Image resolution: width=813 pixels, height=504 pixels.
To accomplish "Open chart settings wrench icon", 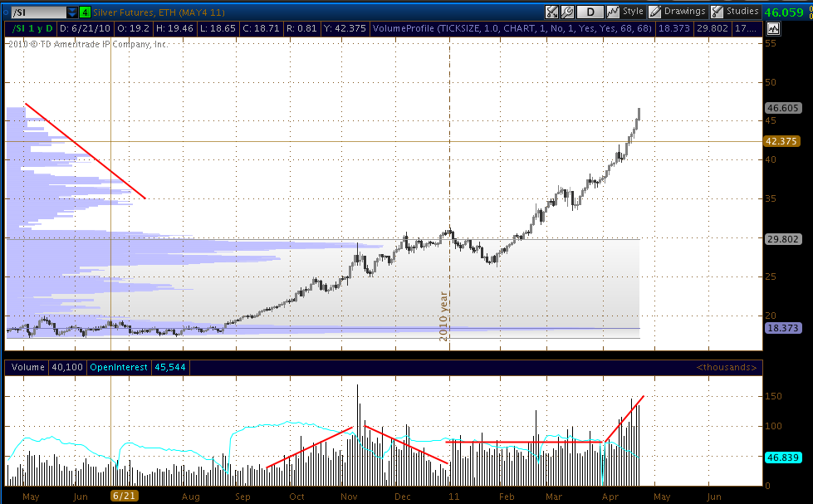I will click(x=568, y=12).
